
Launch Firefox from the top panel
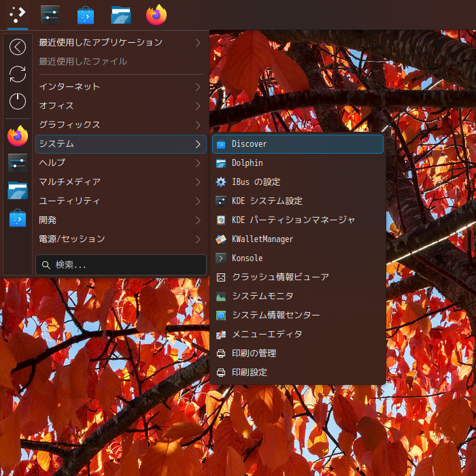(156, 14)
